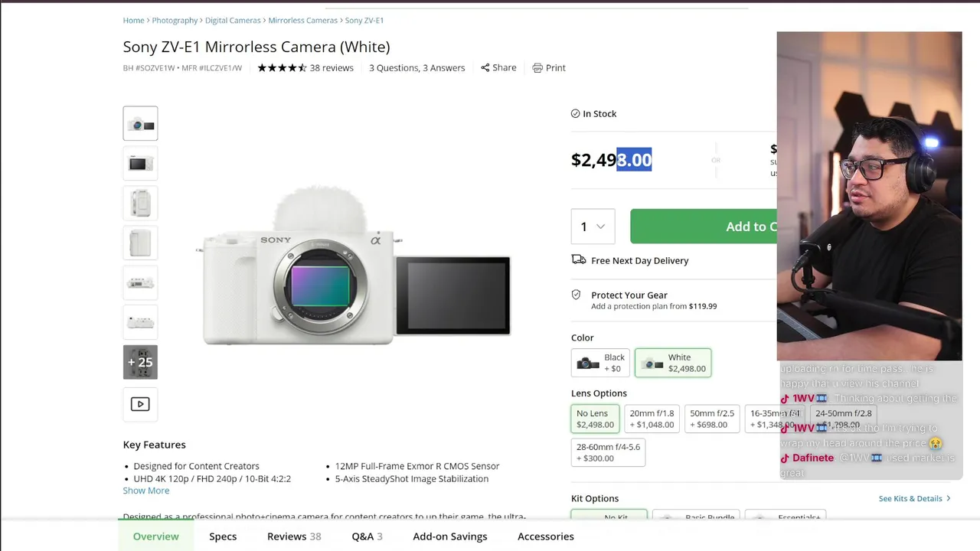Viewport: 980px width, 551px height.
Task: Open the +25 more images thumbnail
Action: click(140, 362)
